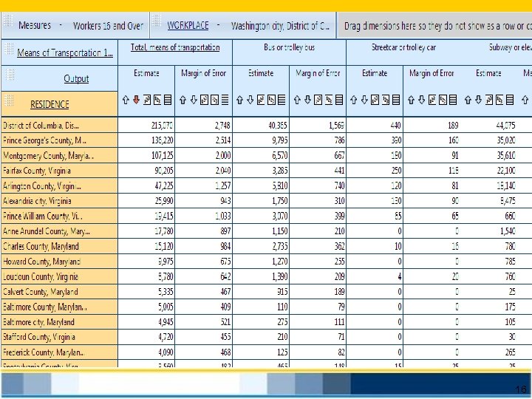This screenshot has width=532, height=399.
Task: Select Anne Arundel County row
Action: click(x=59, y=231)
